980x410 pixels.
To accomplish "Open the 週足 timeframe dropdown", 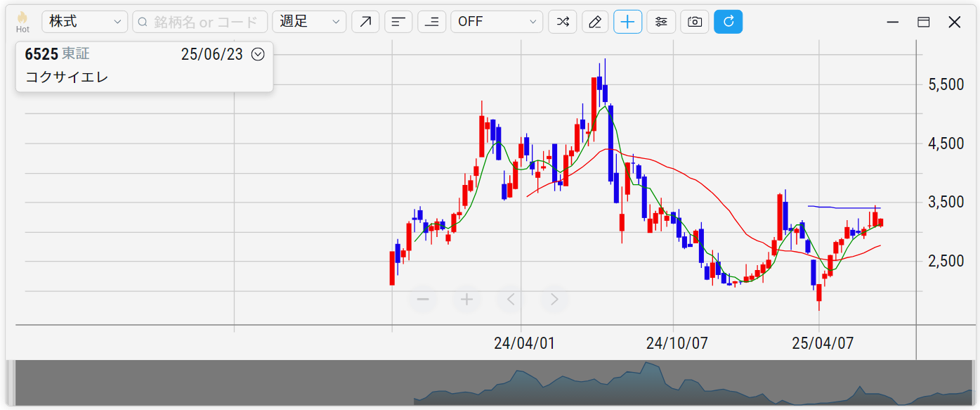I will [308, 22].
